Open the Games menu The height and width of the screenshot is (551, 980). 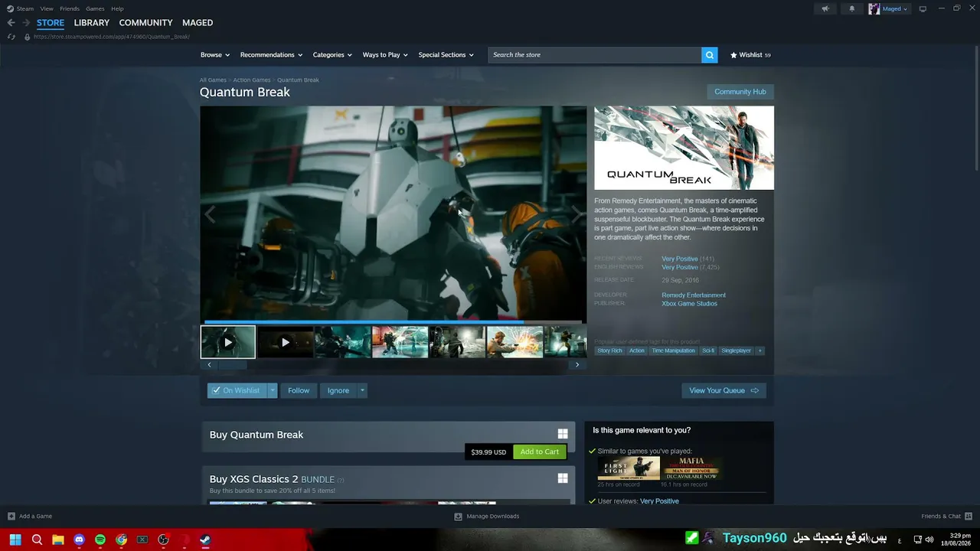(95, 8)
